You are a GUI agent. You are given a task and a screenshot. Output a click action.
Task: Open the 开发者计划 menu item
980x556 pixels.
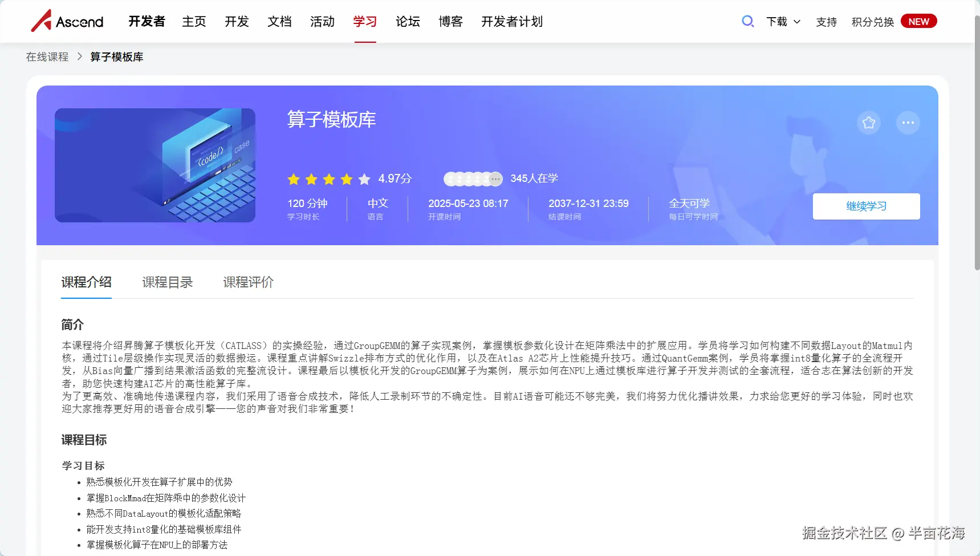pyautogui.click(x=512, y=22)
